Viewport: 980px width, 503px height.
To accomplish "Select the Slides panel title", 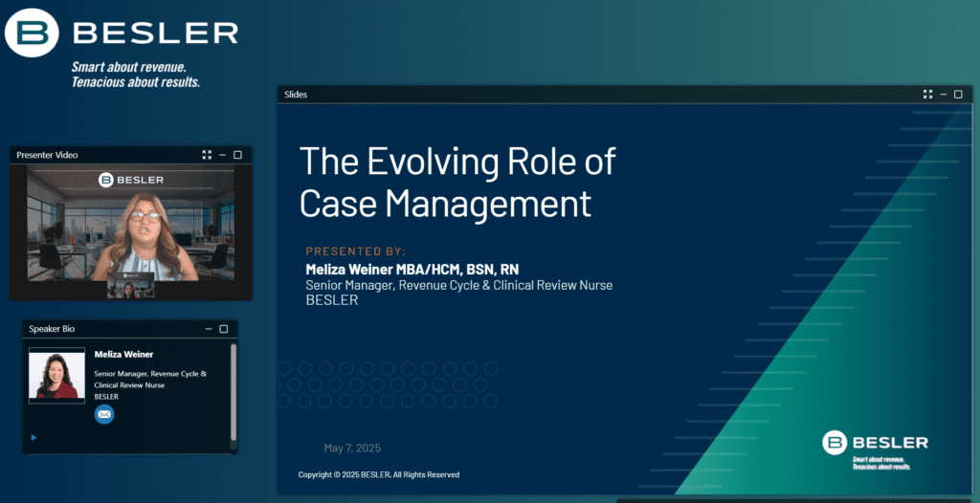I will [x=296, y=95].
